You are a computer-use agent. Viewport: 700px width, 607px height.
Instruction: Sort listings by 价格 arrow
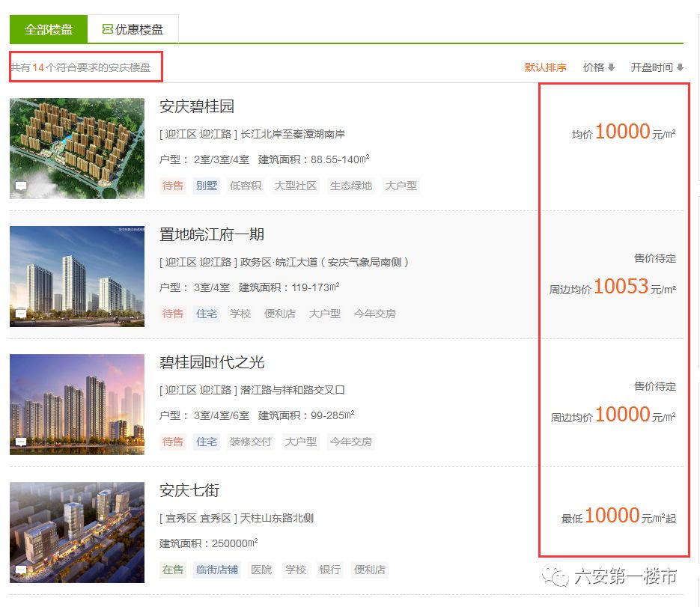611,67
